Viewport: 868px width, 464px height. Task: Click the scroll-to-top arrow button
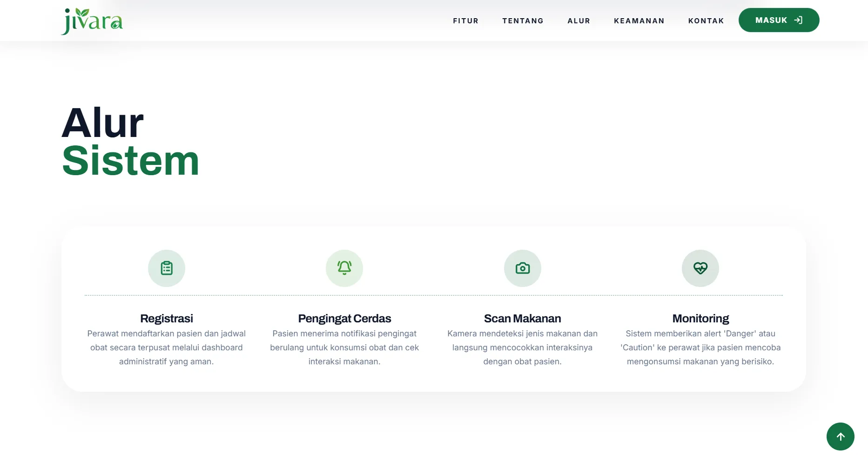click(x=841, y=437)
